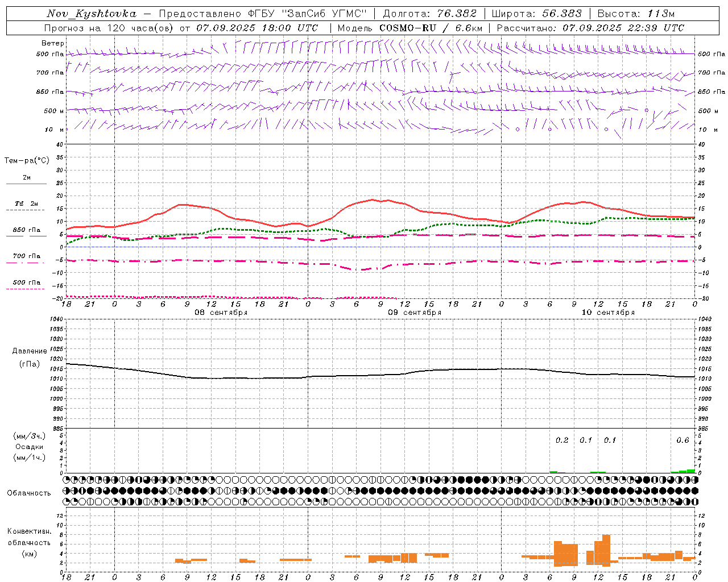The height and width of the screenshot is (582, 728).
Task: Click the tallest orange convective cloud bar
Action: [x=606, y=550]
